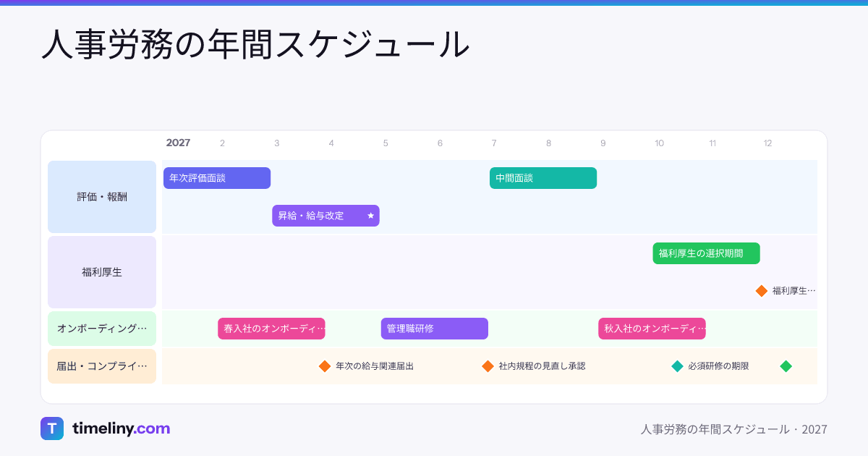Select the 秋入社のオンボーディ… bar
The width and height of the screenshot is (868, 456).
[x=652, y=329]
